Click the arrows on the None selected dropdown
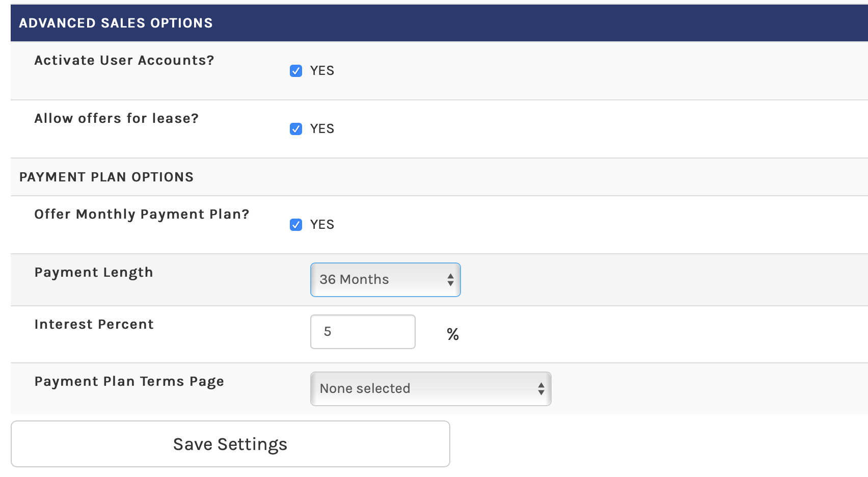The image size is (868, 477). coord(541,389)
